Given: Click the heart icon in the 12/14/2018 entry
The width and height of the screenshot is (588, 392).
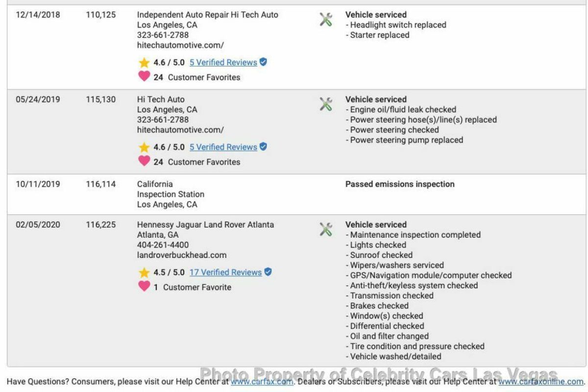Looking at the screenshot, I should click(144, 76).
